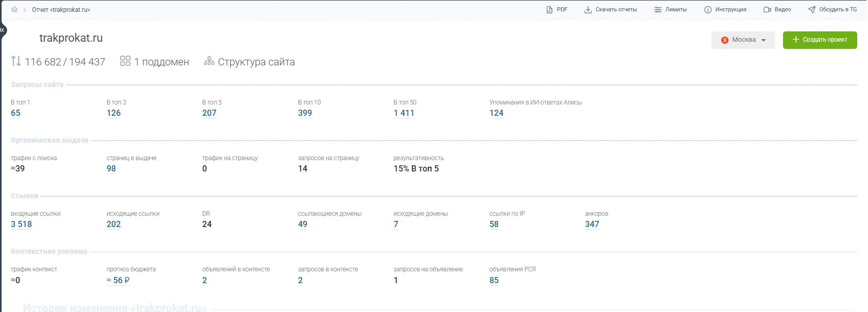Open В топ 3 value 126
The image size is (868, 312).
point(113,113)
